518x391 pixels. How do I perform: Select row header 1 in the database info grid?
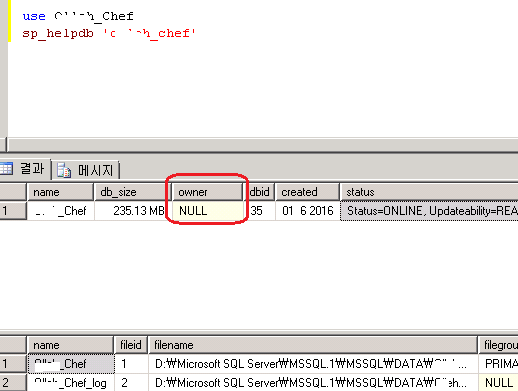click(x=13, y=211)
